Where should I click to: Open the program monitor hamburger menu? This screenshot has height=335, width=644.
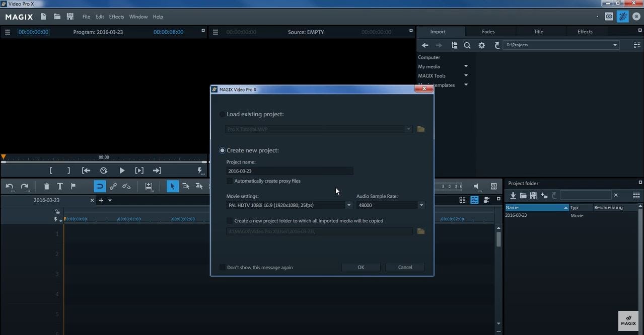tap(8, 32)
